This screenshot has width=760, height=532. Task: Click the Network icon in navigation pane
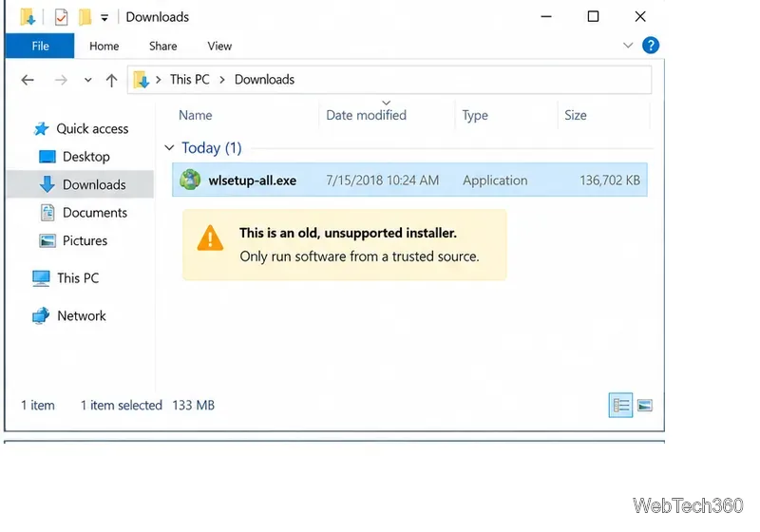click(x=41, y=315)
